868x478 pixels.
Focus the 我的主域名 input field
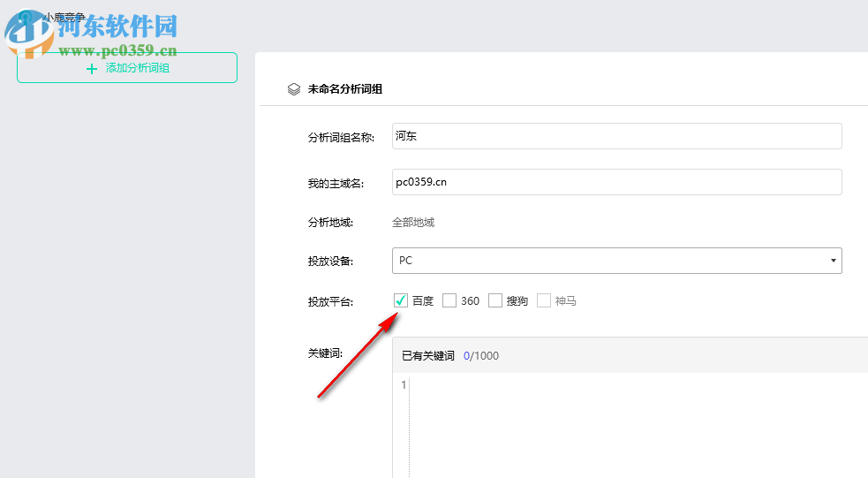(616, 182)
